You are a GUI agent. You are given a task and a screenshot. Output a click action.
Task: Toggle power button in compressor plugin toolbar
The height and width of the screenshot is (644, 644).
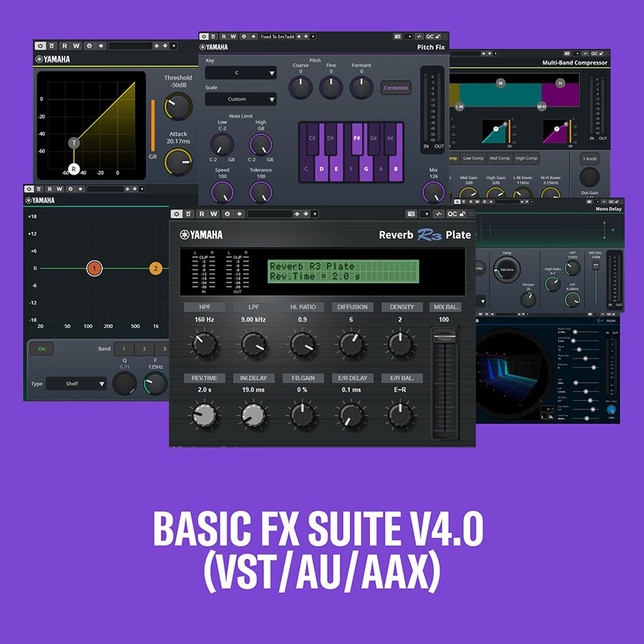40,46
